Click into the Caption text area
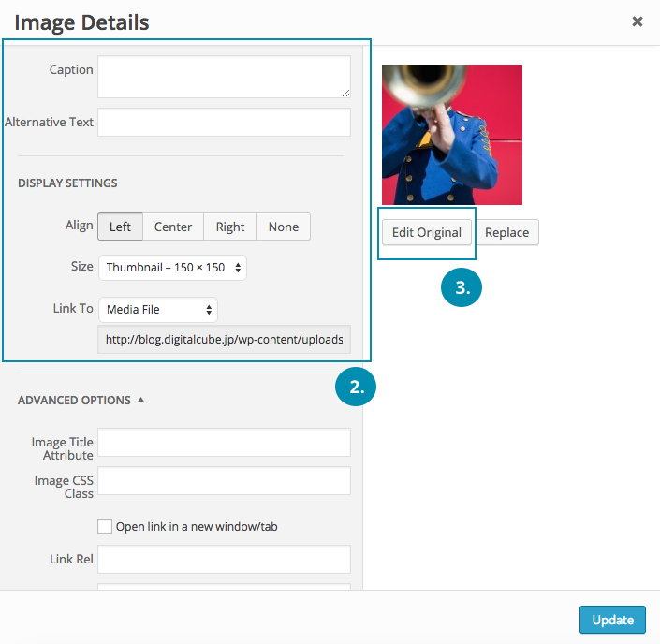The image size is (660, 644). point(224,77)
